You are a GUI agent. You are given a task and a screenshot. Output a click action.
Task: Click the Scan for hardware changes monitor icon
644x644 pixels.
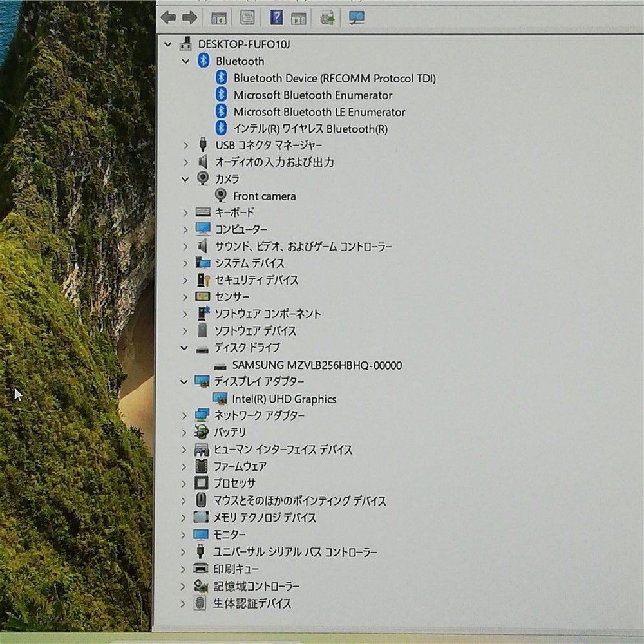tap(356, 17)
